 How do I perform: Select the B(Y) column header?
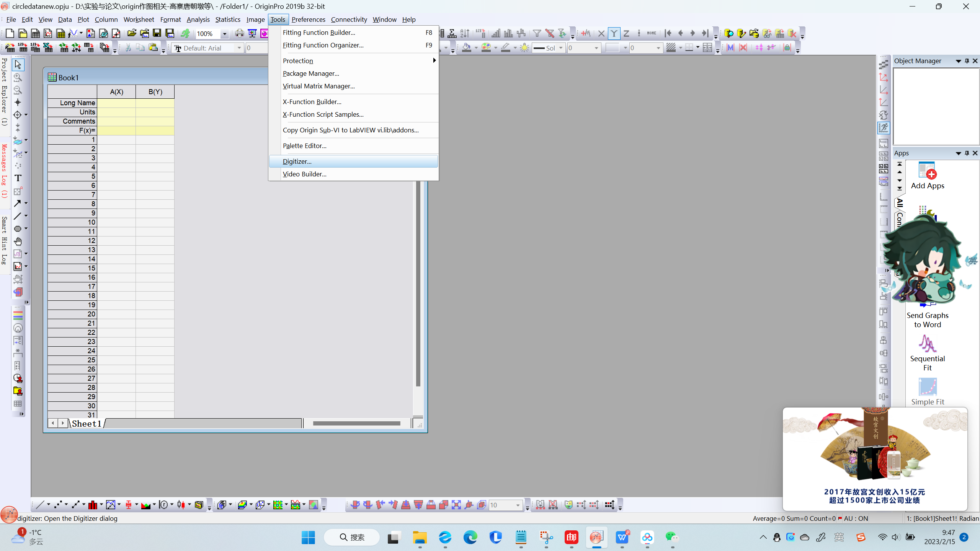(x=155, y=92)
